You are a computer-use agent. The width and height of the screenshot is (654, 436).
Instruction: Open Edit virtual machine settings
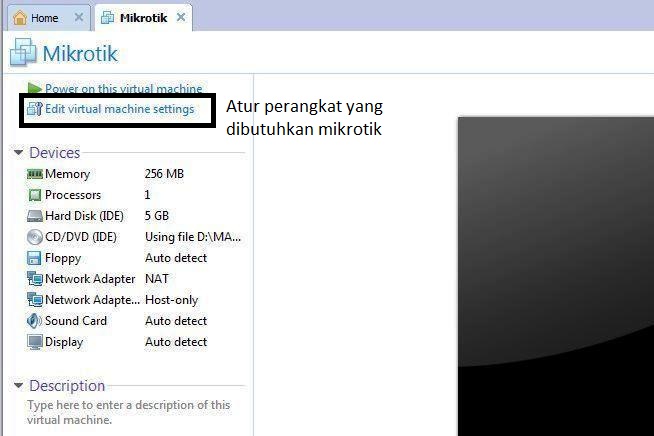pyautogui.click(x=120, y=109)
